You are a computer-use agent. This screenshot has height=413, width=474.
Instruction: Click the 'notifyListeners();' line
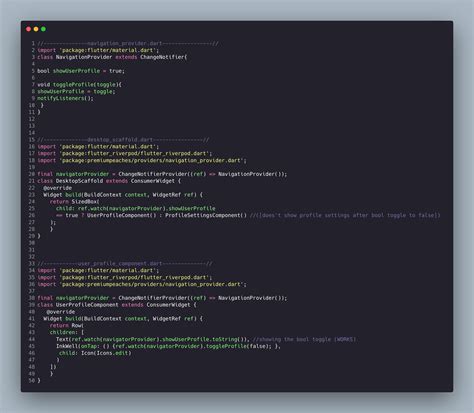click(x=65, y=98)
